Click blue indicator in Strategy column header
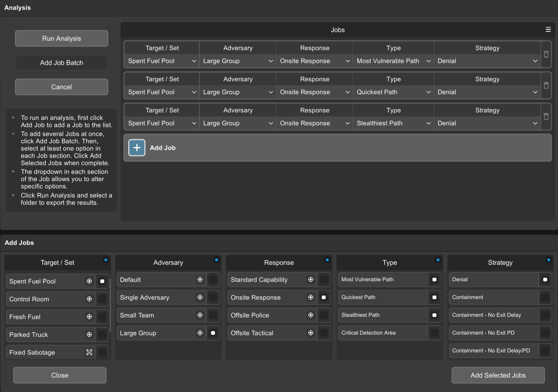 point(549,260)
